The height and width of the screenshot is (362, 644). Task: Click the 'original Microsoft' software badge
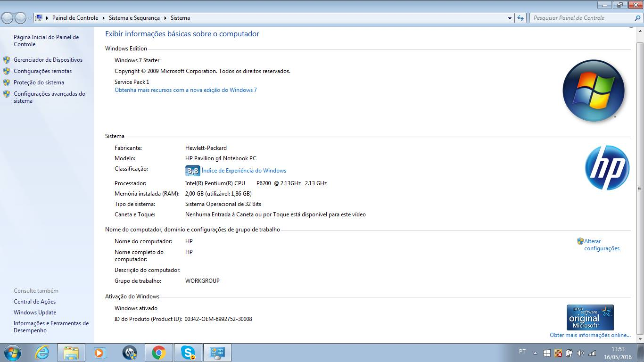point(590,317)
